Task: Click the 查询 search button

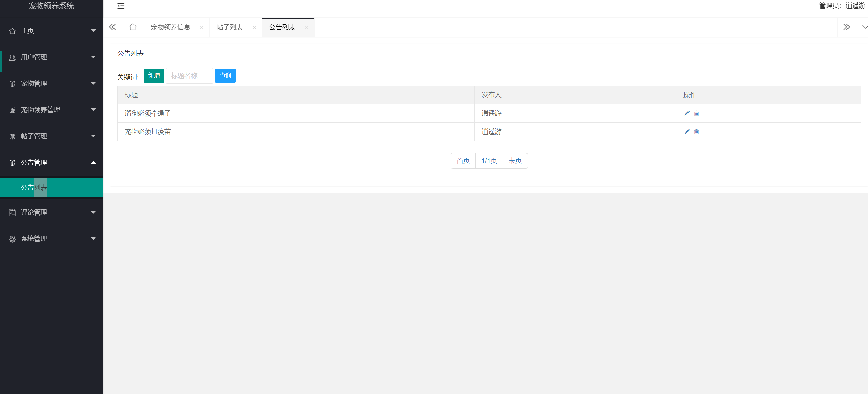Action: 225,76
